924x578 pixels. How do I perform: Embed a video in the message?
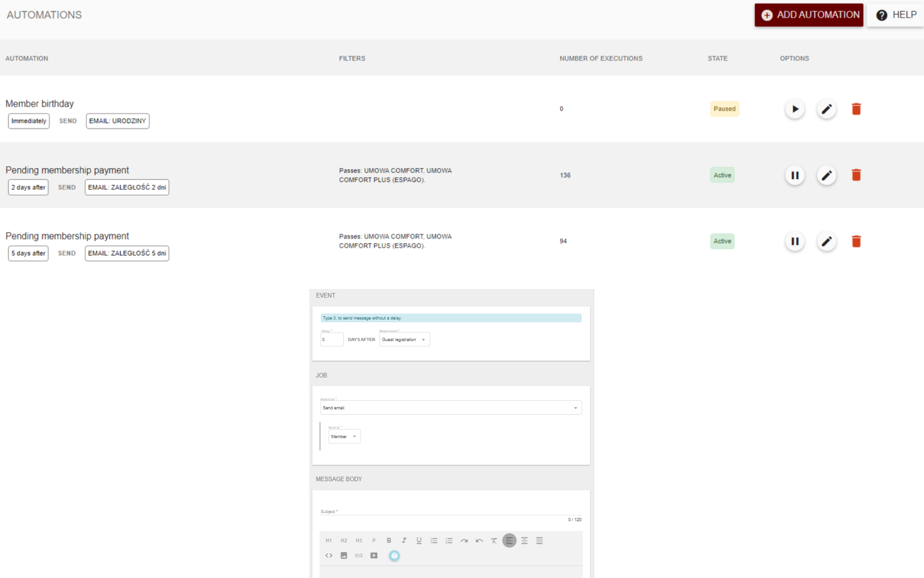374,555
